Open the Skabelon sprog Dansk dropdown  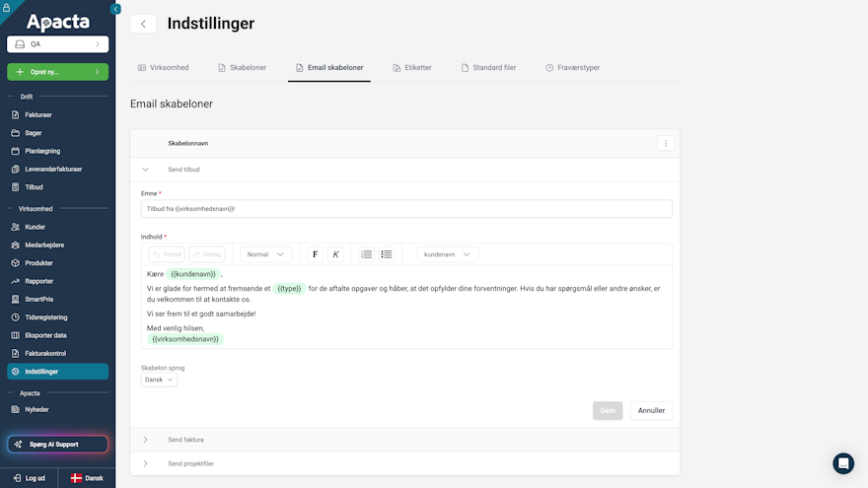[x=159, y=380]
